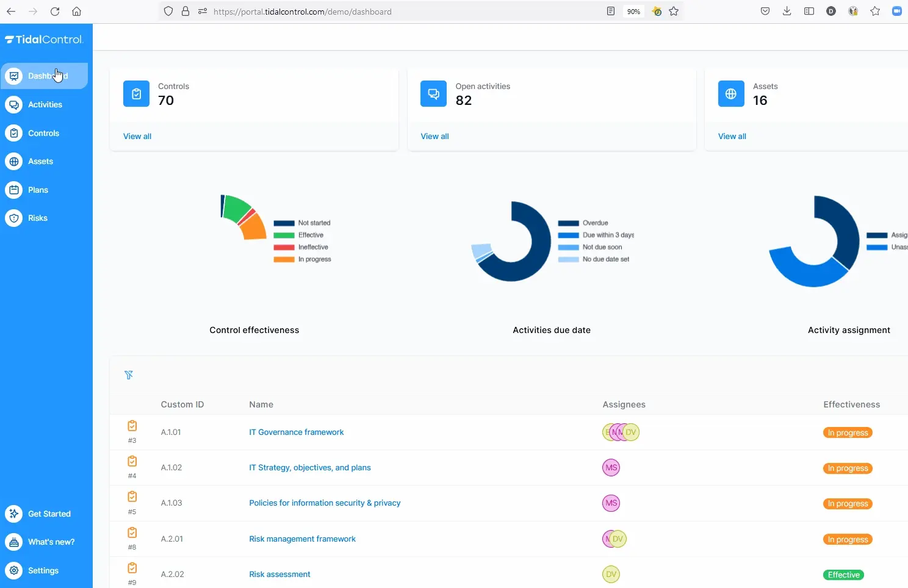Click the Overdue legend swatch

pos(569,223)
